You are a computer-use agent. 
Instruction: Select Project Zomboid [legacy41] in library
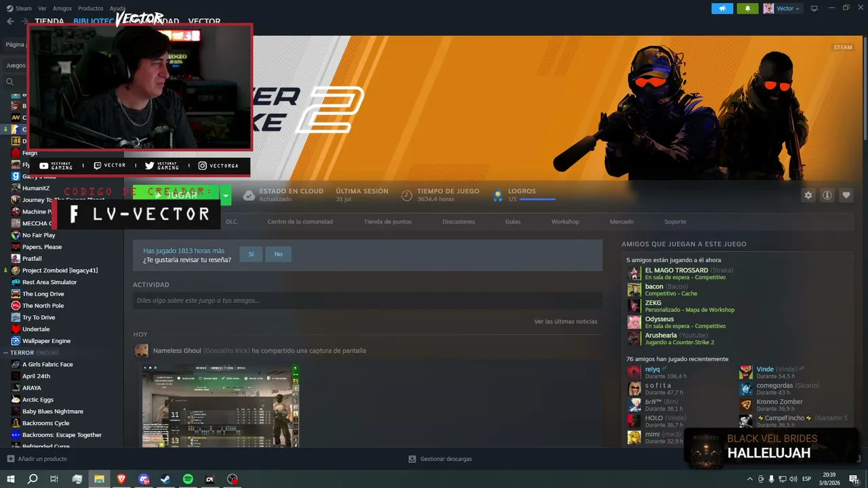pos(60,270)
